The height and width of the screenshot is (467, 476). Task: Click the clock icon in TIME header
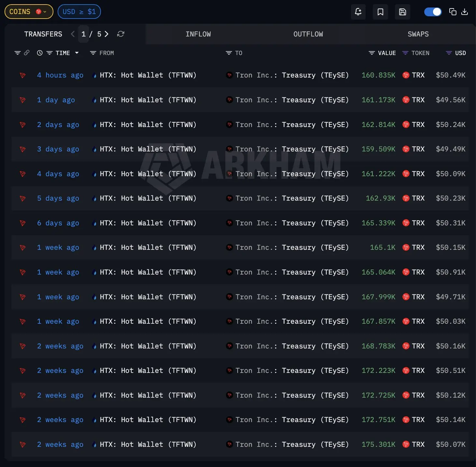pos(40,53)
